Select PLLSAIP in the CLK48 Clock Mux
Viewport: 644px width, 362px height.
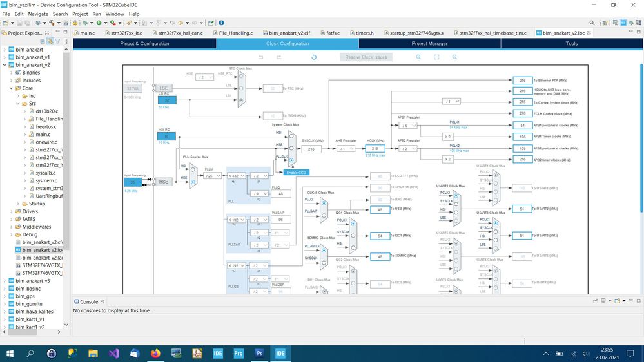pos(324,215)
